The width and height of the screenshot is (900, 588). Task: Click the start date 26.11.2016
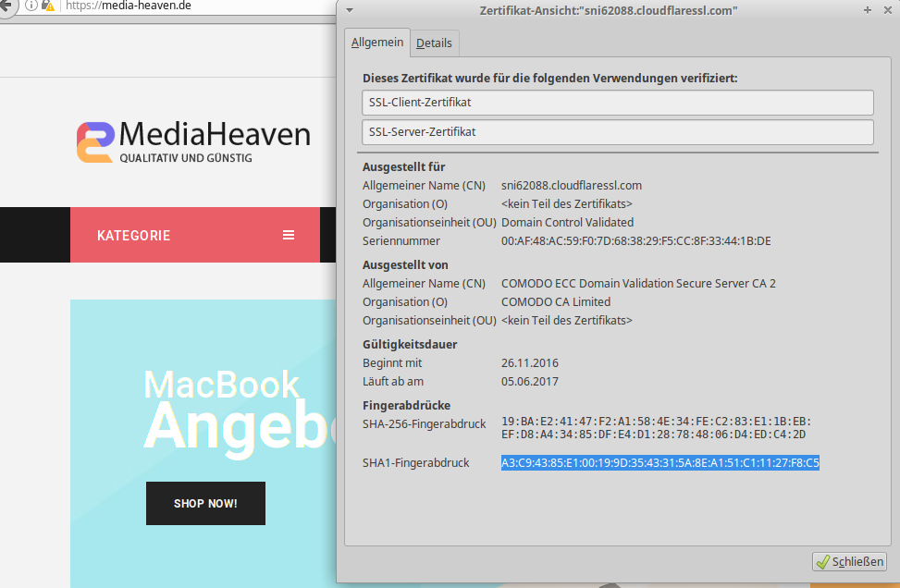pyautogui.click(x=530, y=363)
